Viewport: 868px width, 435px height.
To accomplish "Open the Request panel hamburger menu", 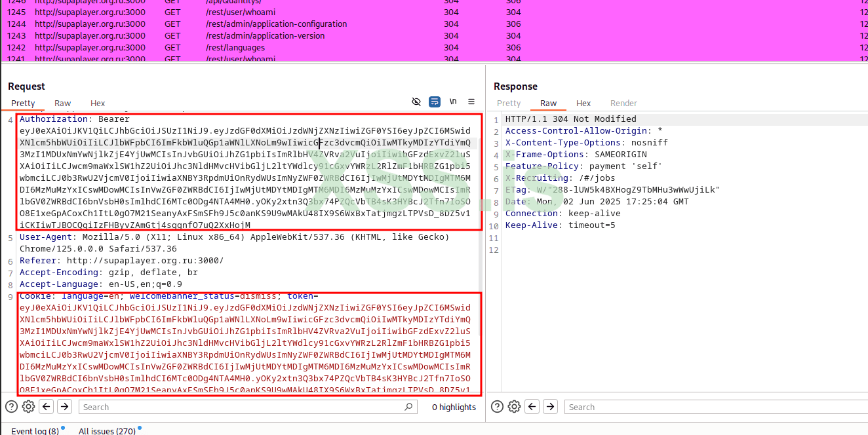I will (x=471, y=102).
